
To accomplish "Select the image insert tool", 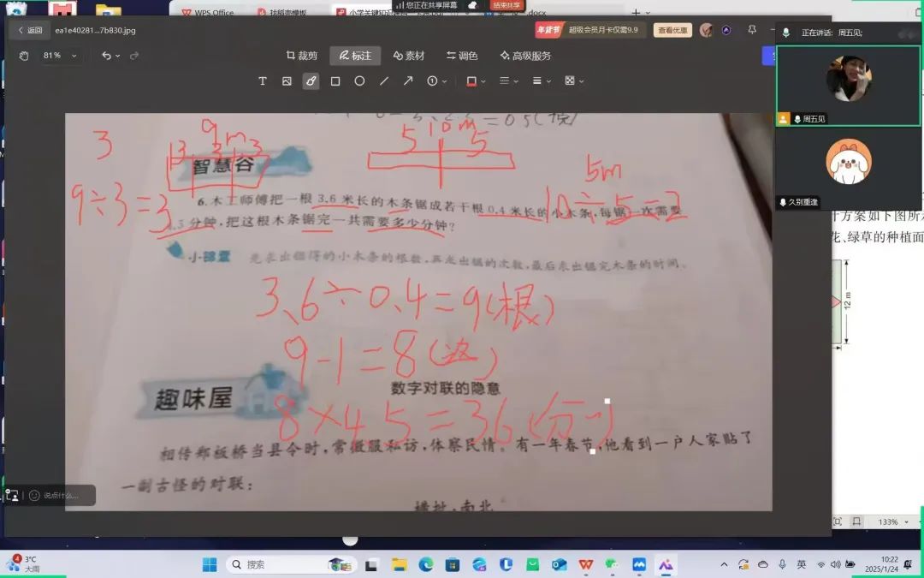I will pos(287,81).
